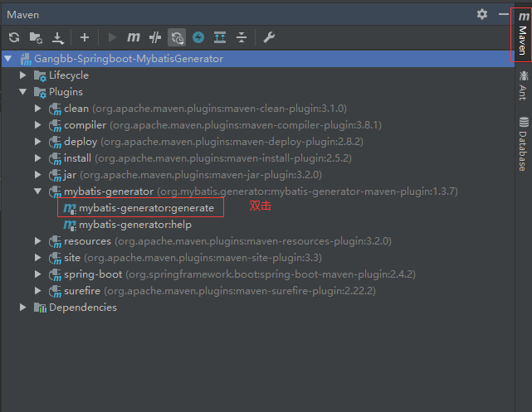The height and width of the screenshot is (412, 532).
Task: Expand the install plugin
Action: 37,158
